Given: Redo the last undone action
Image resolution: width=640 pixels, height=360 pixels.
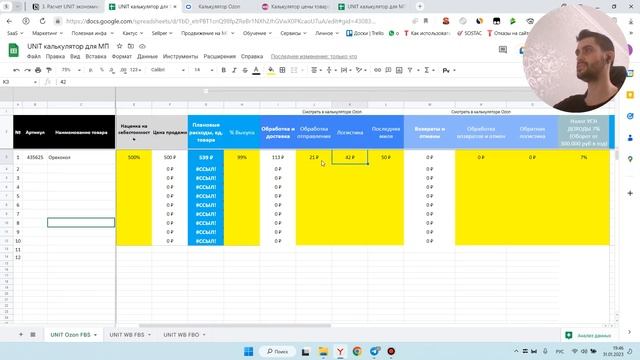Looking at the screenshot, I should [27, 70].
